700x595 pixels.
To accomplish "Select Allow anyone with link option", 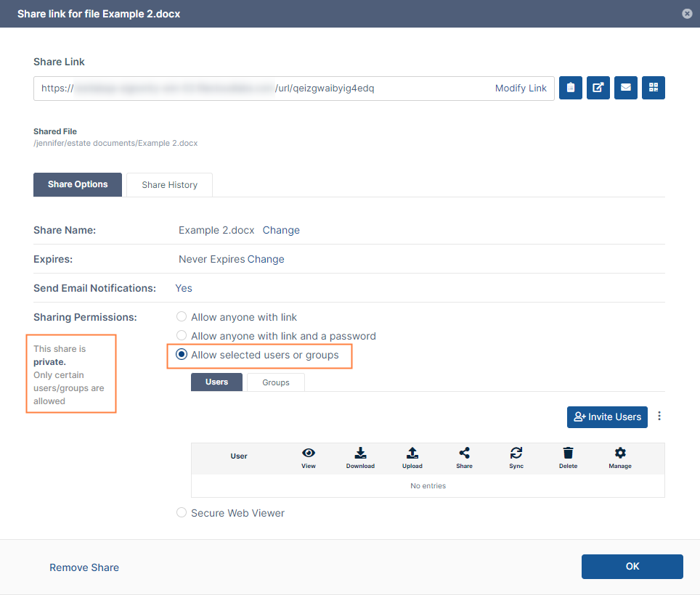I will (182, 317).
